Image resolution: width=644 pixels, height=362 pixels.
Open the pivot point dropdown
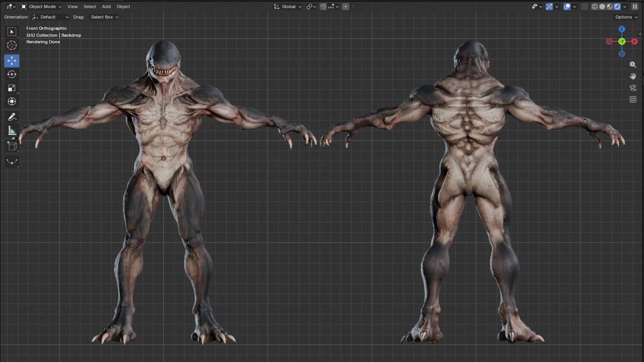pos(311,7)
